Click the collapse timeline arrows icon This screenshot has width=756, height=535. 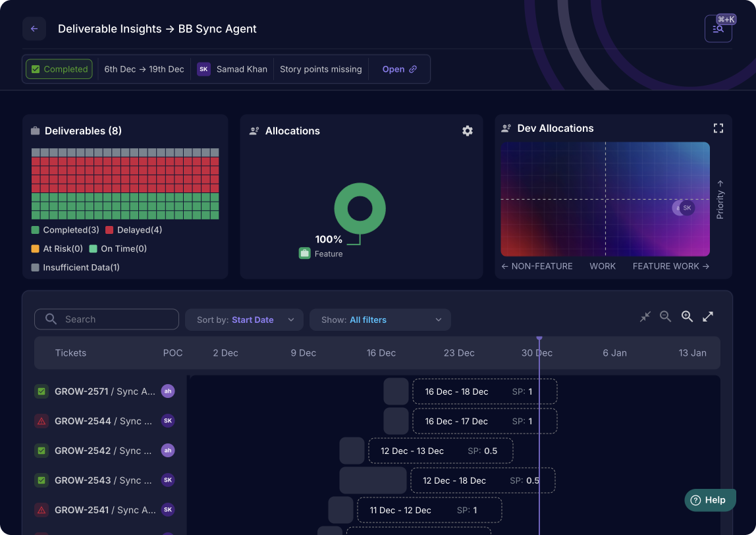click(x=645, y=317)
